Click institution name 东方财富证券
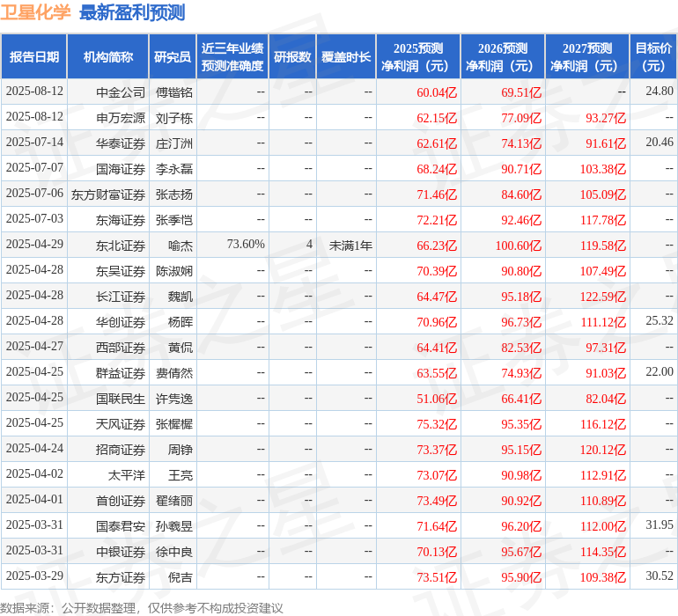Screen dimensions: 678x616 click(108, 194)
